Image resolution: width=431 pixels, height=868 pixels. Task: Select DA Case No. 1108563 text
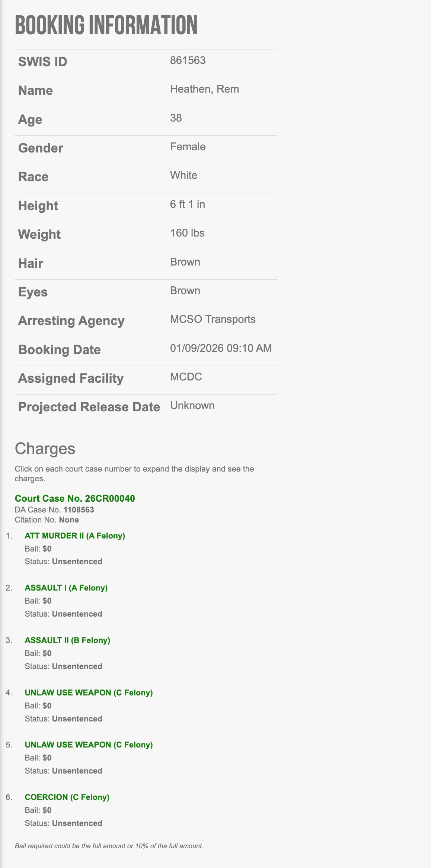(54, 509)
